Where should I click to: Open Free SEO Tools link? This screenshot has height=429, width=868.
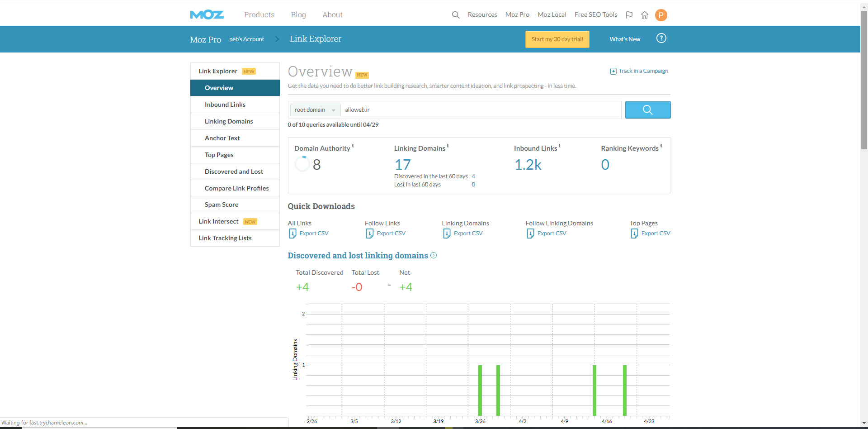pos(596,15)
